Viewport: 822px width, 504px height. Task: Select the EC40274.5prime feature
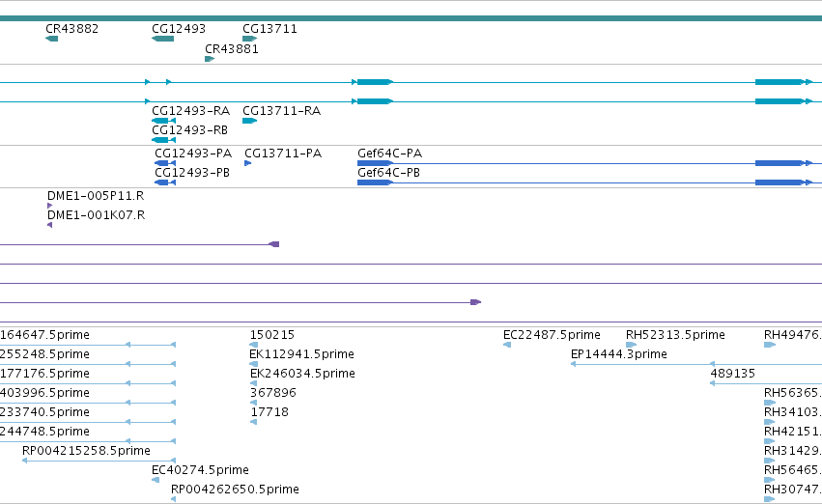tap(156, 480)
